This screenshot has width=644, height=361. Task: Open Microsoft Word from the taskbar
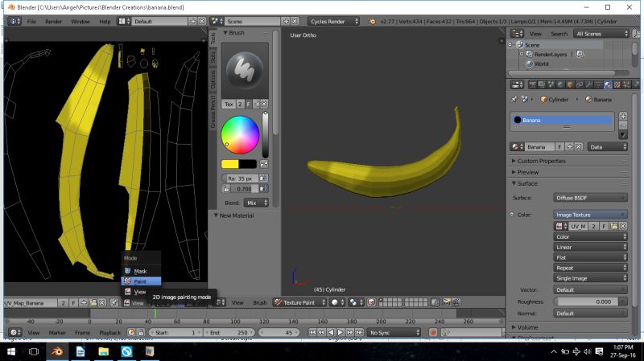(x=149, y=351)
